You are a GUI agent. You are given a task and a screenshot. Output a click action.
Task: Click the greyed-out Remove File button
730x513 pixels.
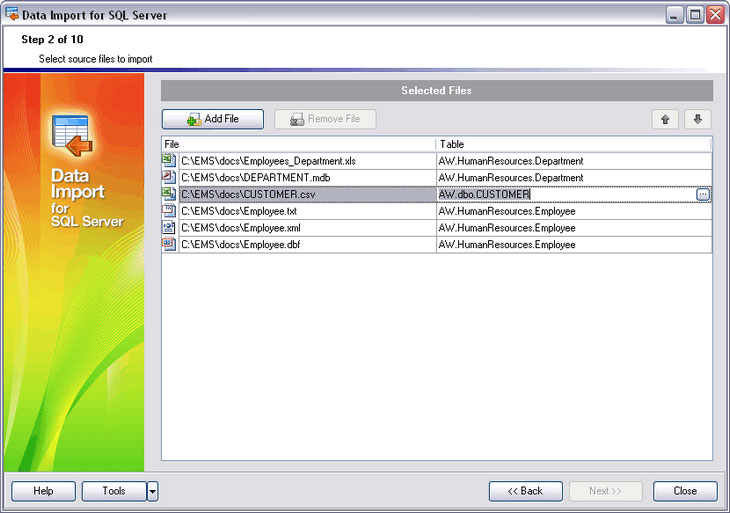pyautogui.click(x=325, y=119)
